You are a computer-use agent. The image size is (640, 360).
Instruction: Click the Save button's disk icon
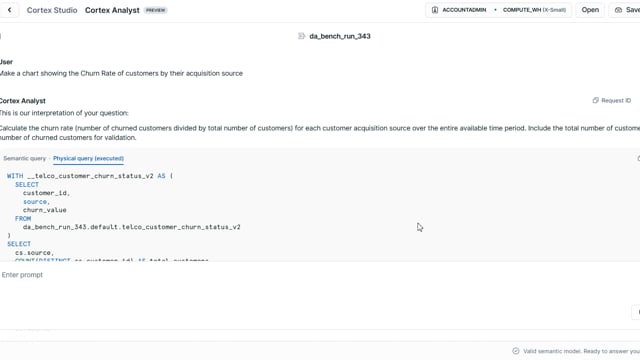(618, 10)
